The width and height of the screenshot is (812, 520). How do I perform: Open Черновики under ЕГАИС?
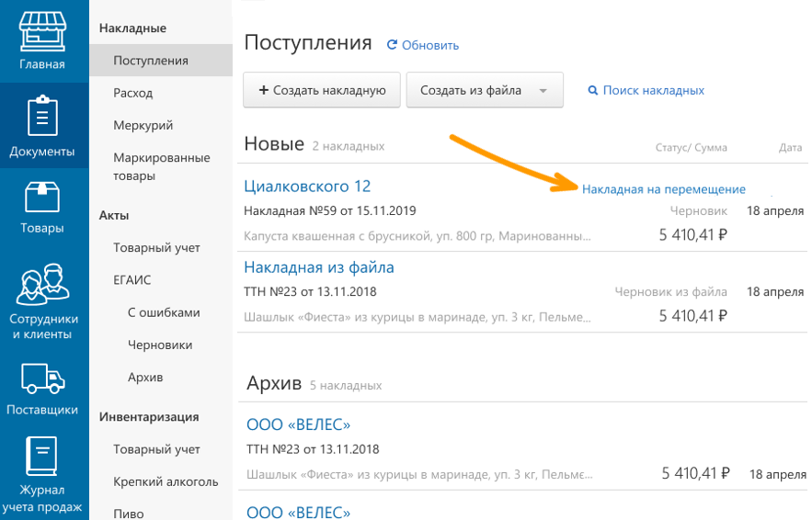pos(160,345)
